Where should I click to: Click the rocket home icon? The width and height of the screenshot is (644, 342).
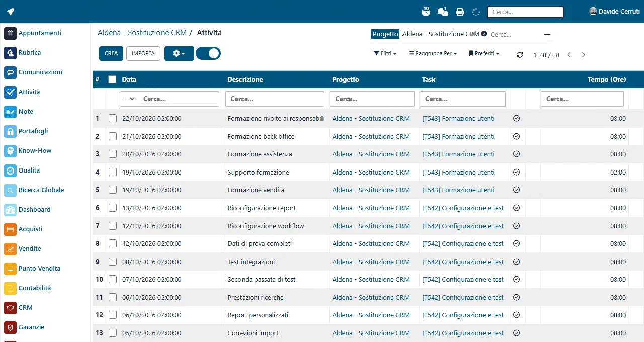[x=10, y=12]
